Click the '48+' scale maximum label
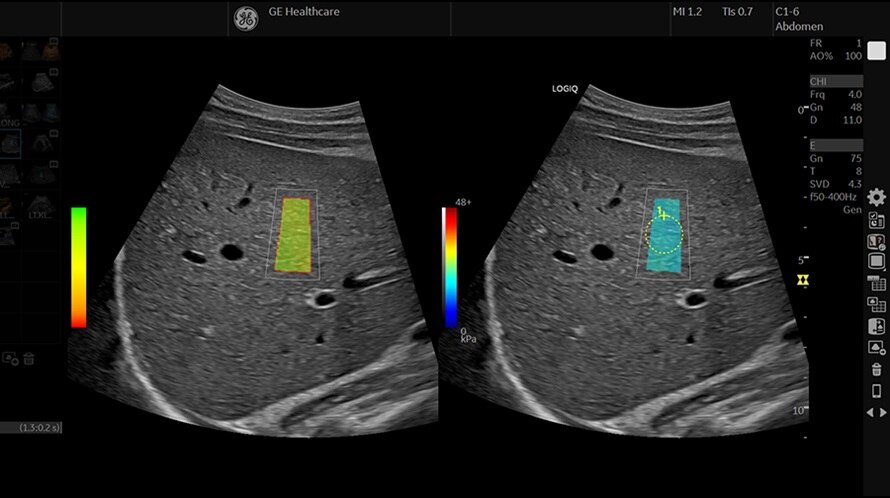890x498 pixels. pos(463,202)
